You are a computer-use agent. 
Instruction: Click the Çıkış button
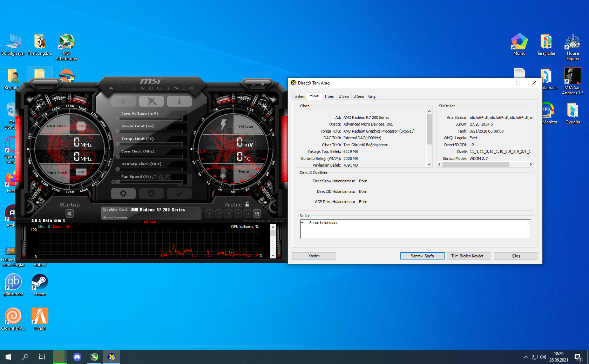point(516,256)
